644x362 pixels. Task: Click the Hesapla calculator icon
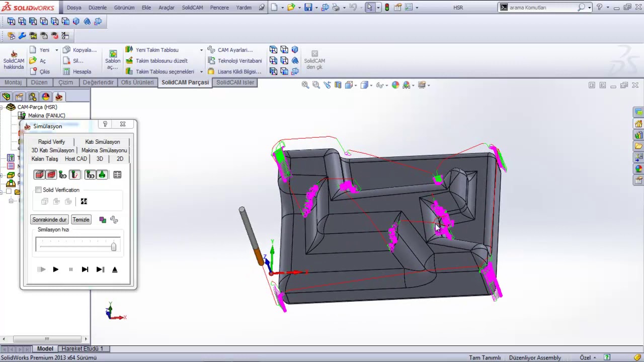[x=66, y=71]
